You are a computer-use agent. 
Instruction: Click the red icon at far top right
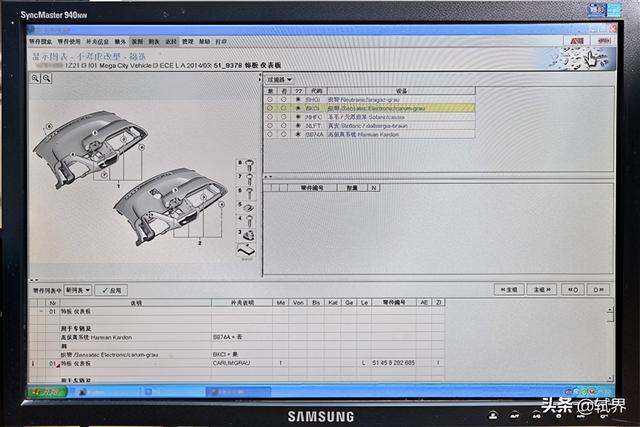coord(604,41)
